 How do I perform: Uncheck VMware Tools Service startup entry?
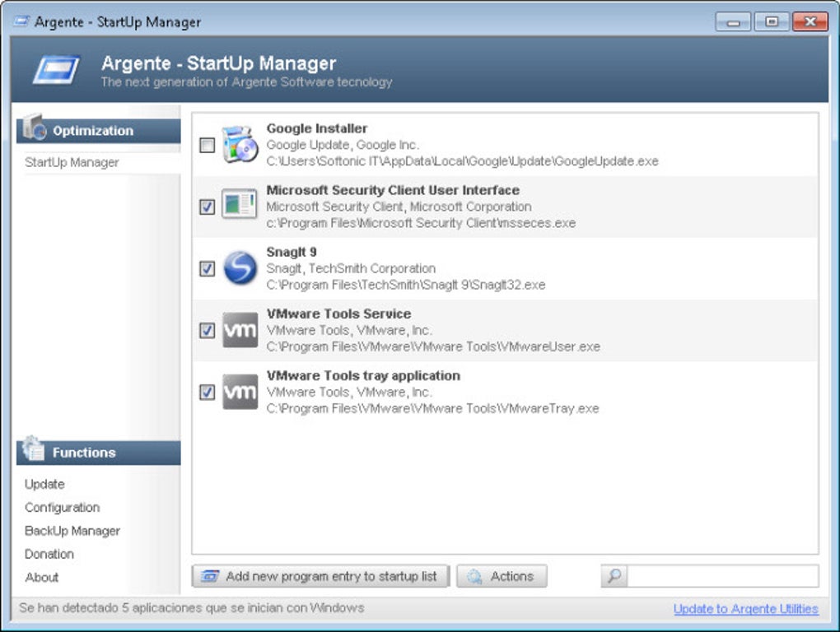[208, 330]
